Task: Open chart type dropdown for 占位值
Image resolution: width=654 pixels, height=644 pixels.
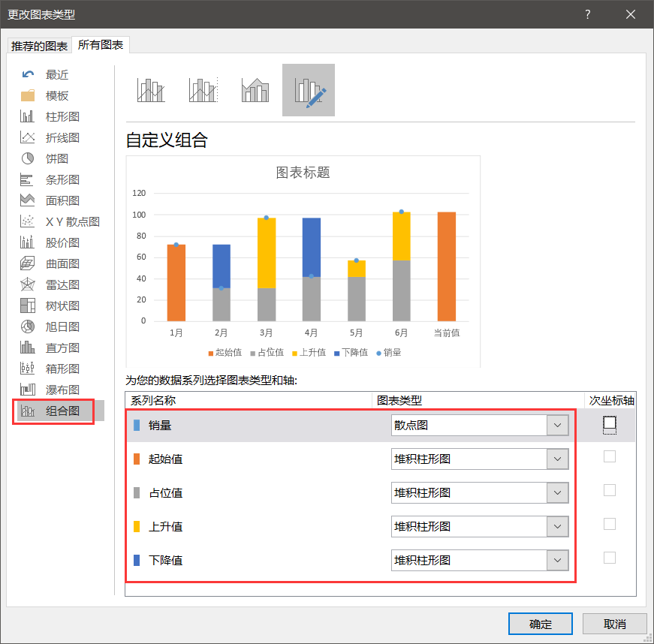Action: (558, 492)
